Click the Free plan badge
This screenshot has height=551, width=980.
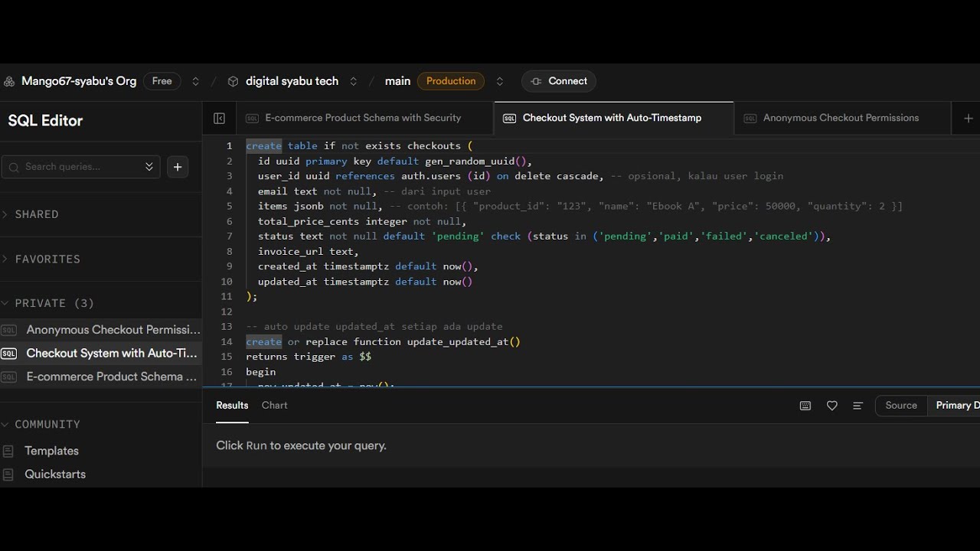click(x=162, y=81)
